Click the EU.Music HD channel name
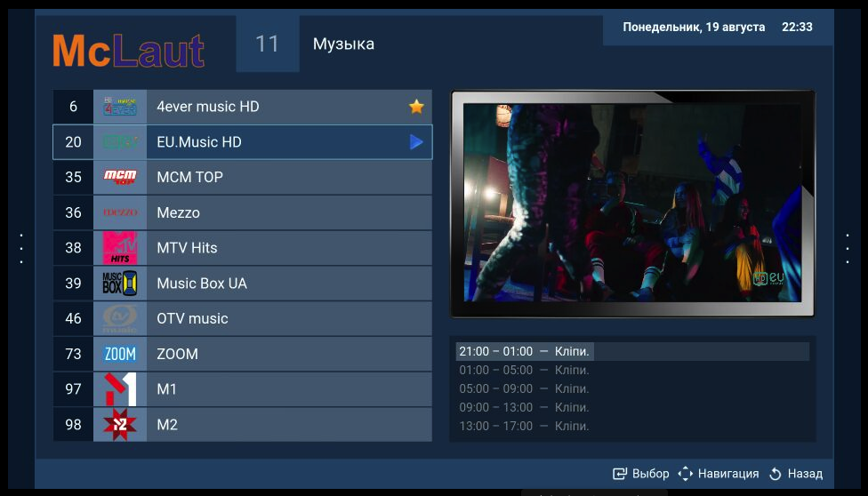 (198, 141)
